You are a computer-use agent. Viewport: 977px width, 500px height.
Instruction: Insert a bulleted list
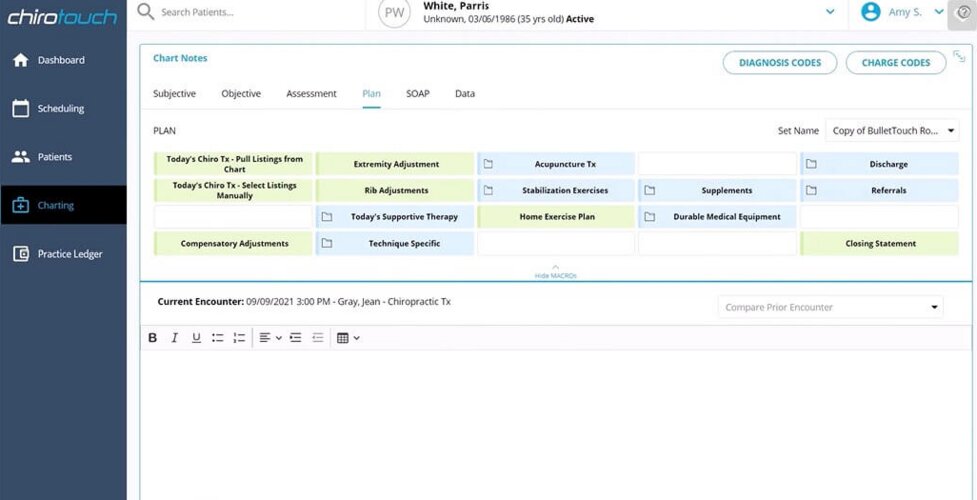217,338
